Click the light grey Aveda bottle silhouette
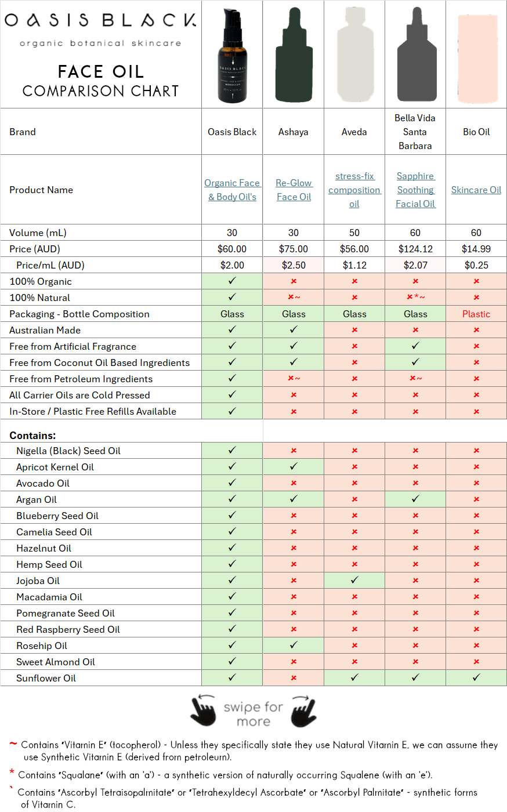Screen dimensions: 507x812 [x=354, y=55]
